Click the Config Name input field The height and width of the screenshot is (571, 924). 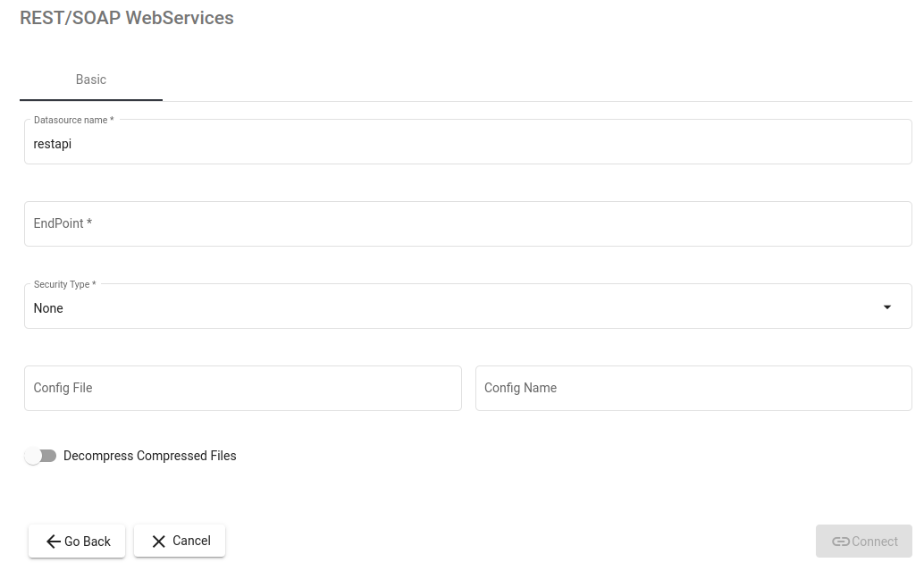click(693, 388)
